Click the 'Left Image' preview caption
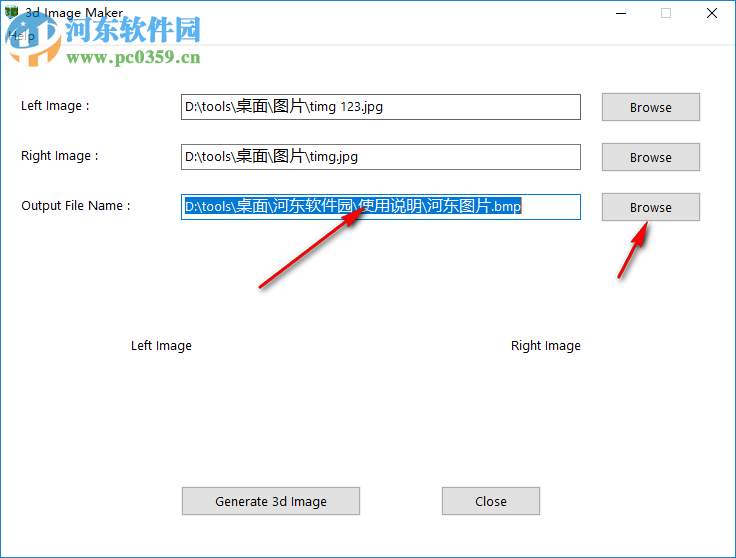The image size is (736, 558). coord(161,346)
